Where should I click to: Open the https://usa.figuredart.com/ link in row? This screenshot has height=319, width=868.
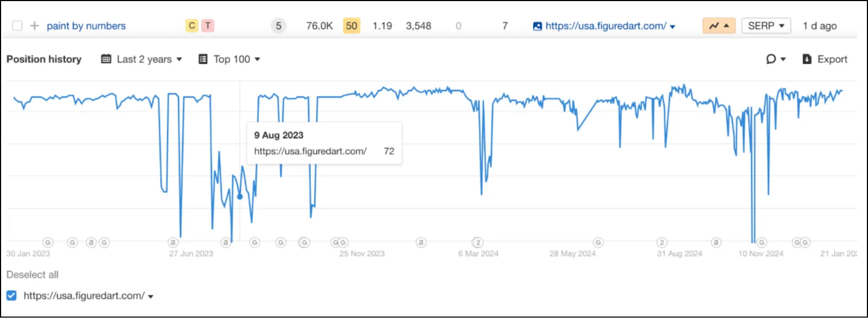coord(605,25)
